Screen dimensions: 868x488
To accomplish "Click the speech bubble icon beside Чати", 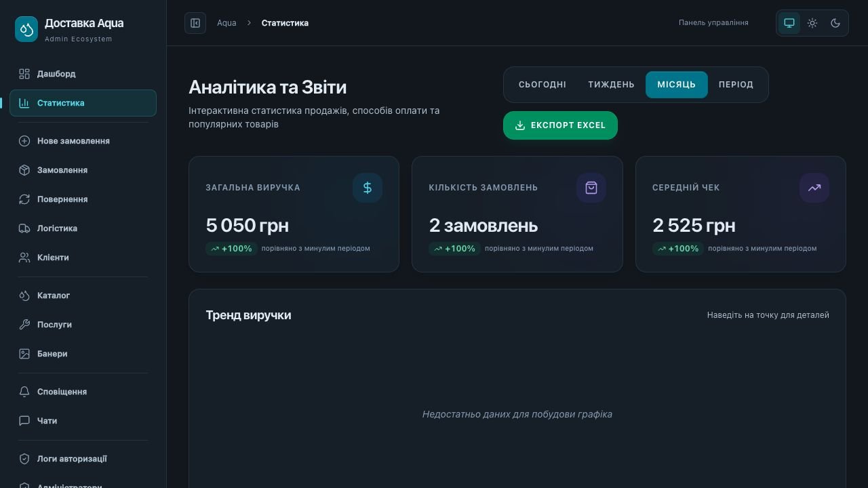I will 24,421.
